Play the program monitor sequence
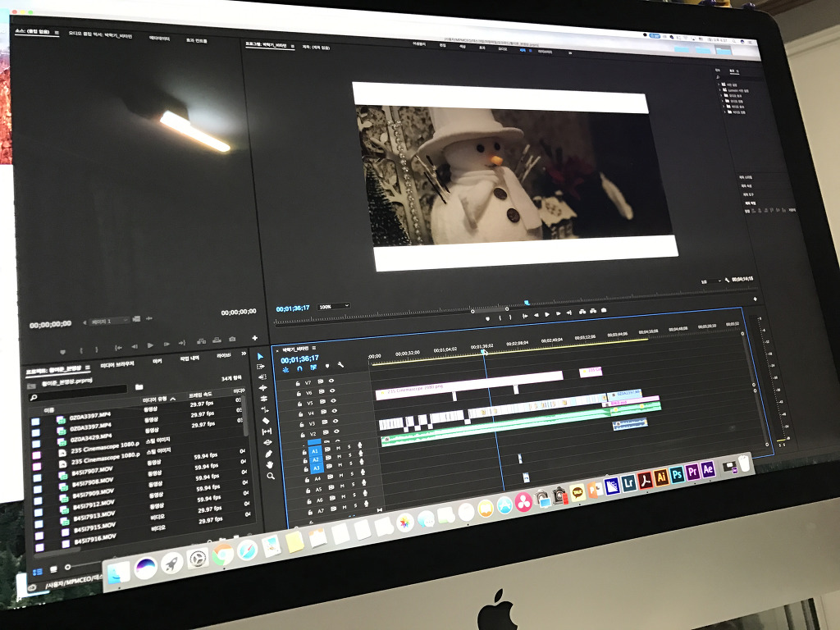Image resolution: width=840 pixels, height=630 pixels. (x=547, y=314)
